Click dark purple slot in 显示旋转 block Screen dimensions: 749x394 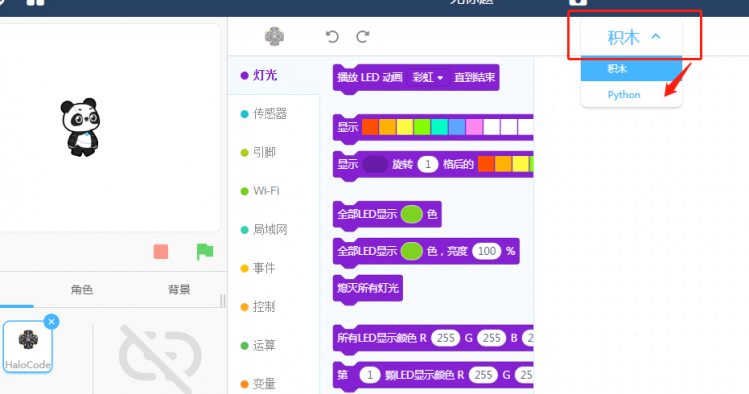375,164
